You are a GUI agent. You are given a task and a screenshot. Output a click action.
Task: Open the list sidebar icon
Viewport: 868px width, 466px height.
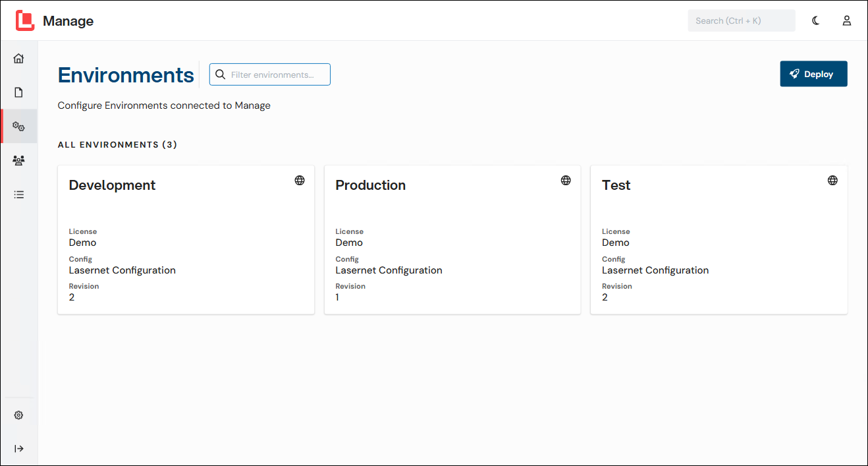tap(18, 194)
